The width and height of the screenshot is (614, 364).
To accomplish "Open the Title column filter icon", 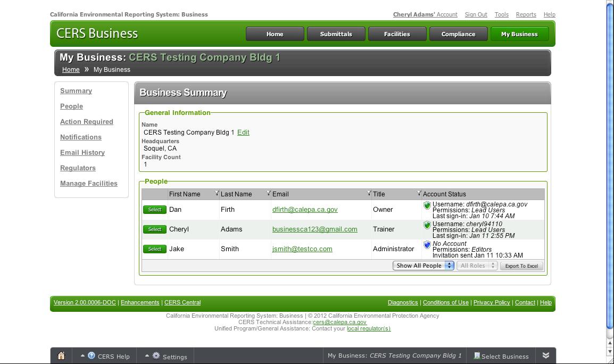I will pyautogui.click(x=419, y=193).
